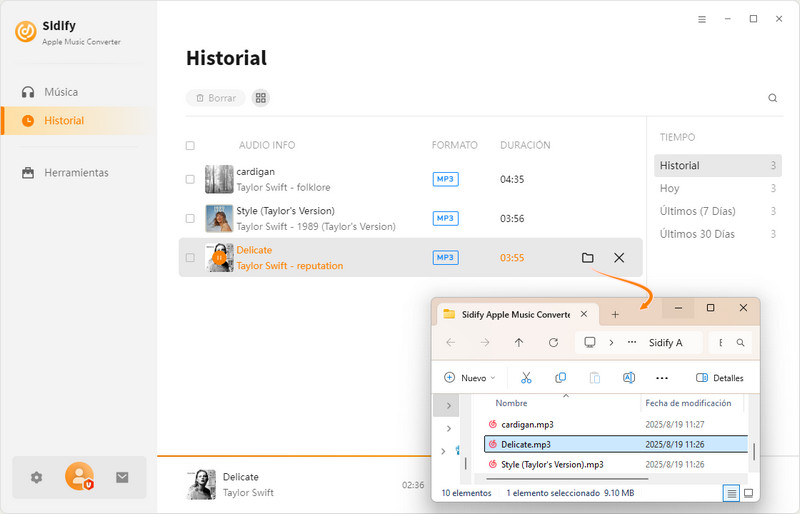Sort by the Nombre column
This screenshot has width=800, height=514.
511,403
